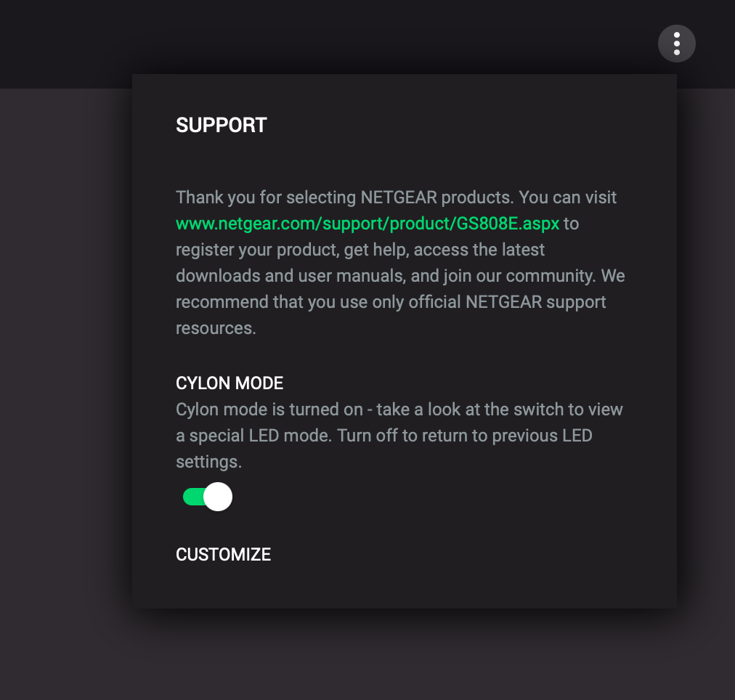Image resolution: width=735 pixels, height=700 pixels.
Task: Click 'register your product, get help' text line
Action: click(360, 250)
